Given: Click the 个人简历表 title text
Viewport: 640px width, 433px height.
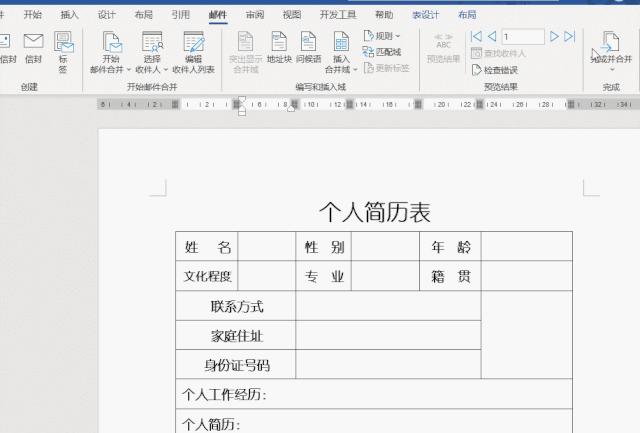Looking at the screenshot, I should pyautogui.click(x=375, y=212).
